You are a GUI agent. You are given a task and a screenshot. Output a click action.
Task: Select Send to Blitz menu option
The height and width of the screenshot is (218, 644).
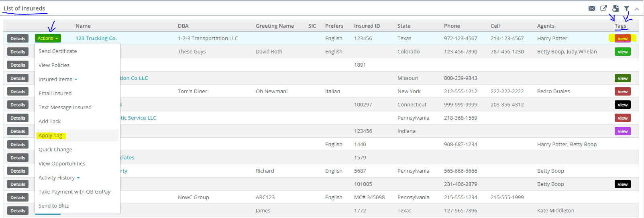(54, 206)
